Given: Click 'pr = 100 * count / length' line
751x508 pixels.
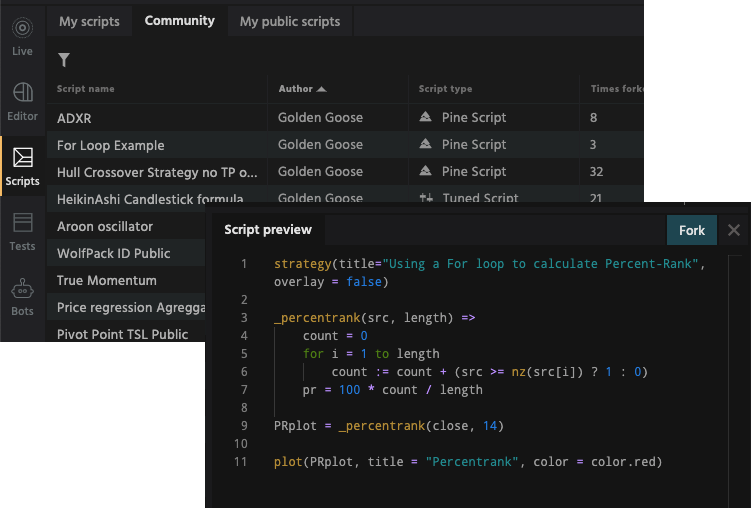Looking at the screenshot, I should 392,390.
